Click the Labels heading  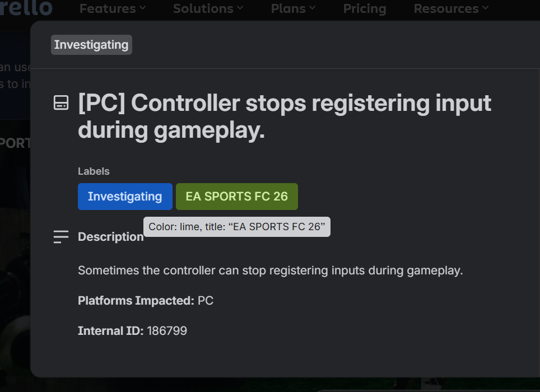point(94,171)
